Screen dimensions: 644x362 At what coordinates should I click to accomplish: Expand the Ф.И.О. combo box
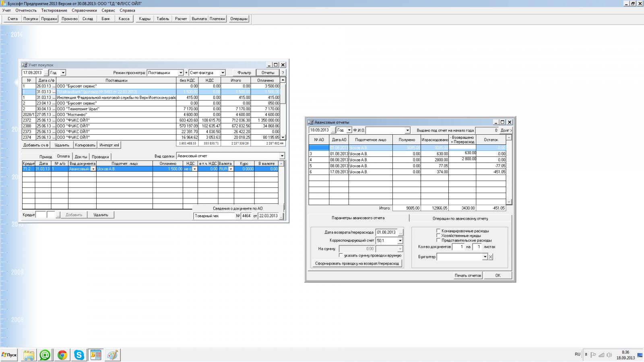pyautogui.click(x=407, y=130)
